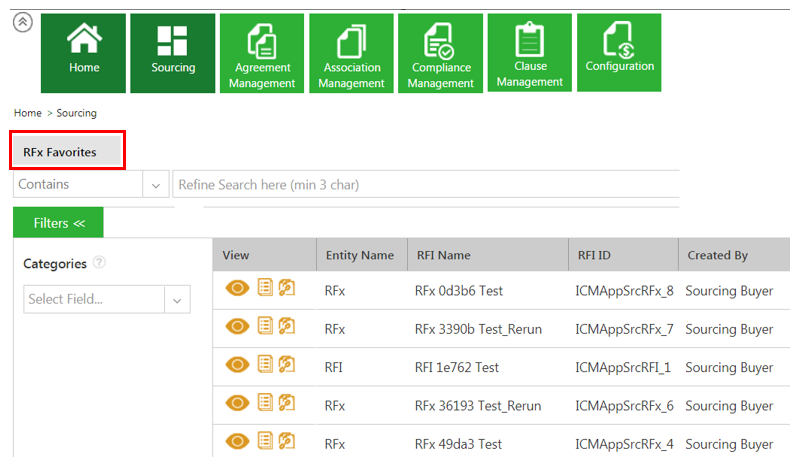
Task: Click linked document icon for RFI 1e762 Test
Action: pyautogui.click(x=286, y=367)
